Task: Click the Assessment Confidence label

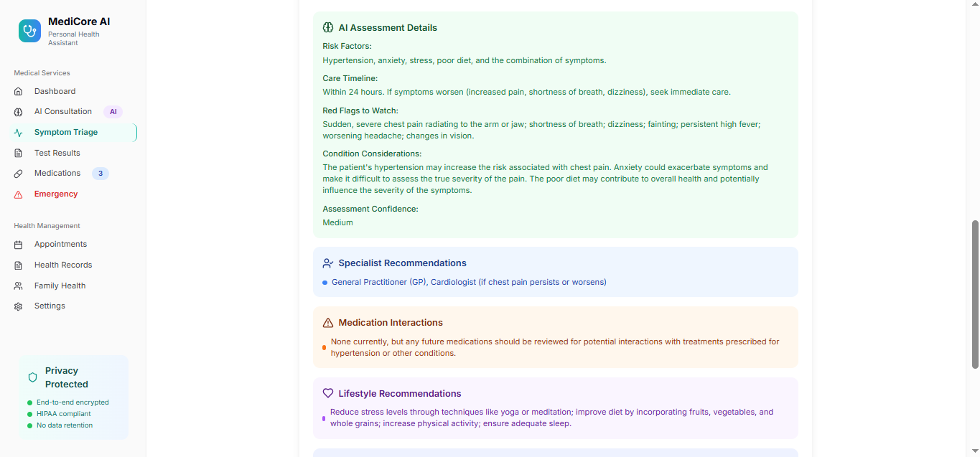Action: click(370, 209)
